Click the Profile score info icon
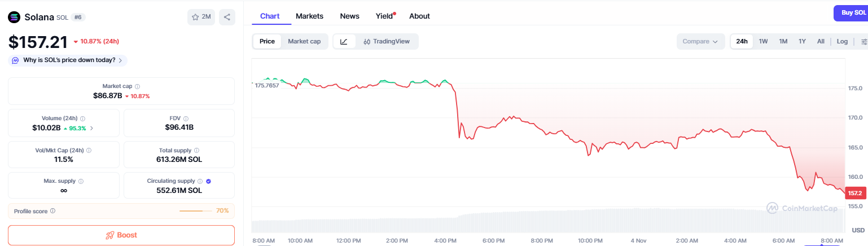 [52, 210]
